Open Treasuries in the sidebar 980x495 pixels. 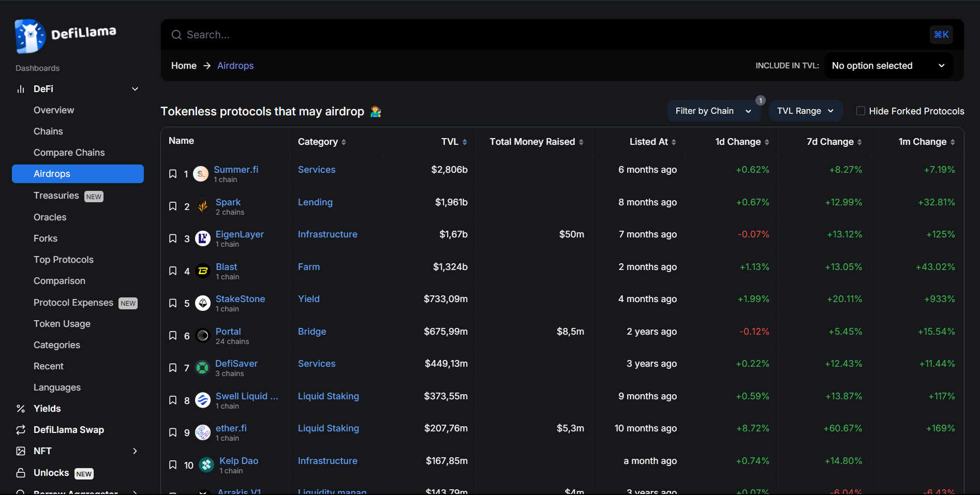(56, 196)
